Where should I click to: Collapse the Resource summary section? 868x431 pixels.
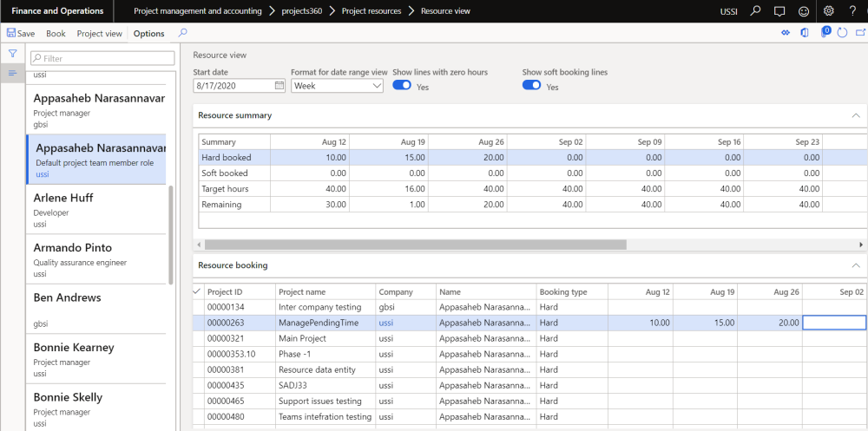point(854,114)
